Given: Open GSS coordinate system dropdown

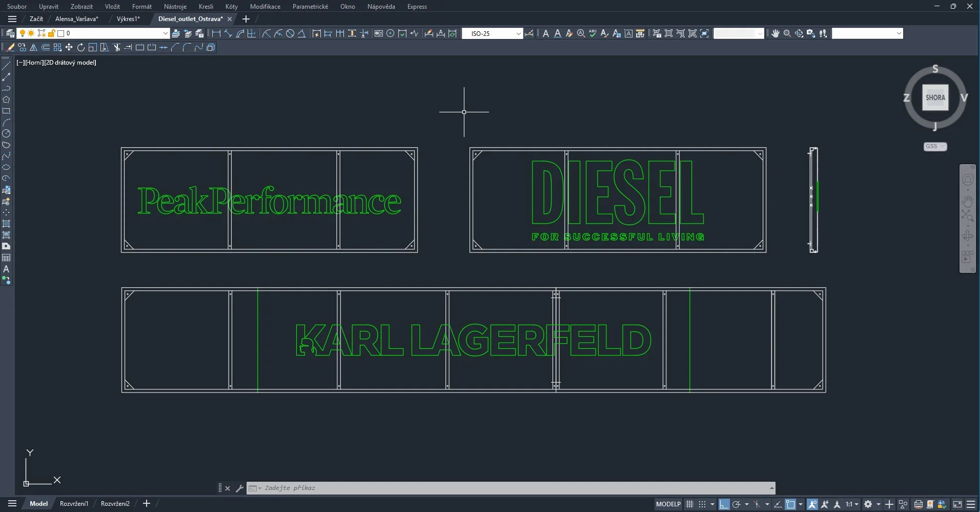Looking at the screenshot, I should [x=935, y=146].
